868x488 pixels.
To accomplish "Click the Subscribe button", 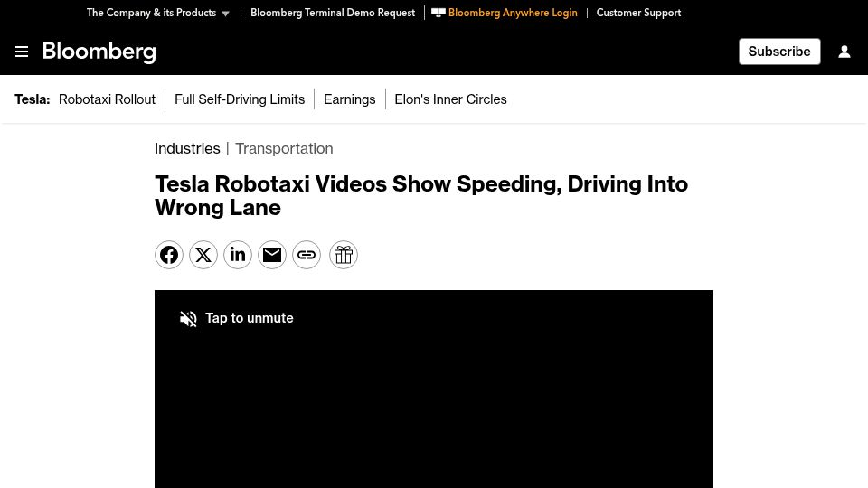I will pos(779,52).
